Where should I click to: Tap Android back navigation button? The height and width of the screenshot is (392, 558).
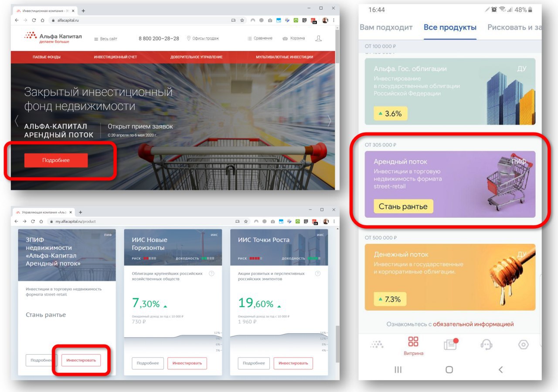pyautogui.click(x=500, y=369)
